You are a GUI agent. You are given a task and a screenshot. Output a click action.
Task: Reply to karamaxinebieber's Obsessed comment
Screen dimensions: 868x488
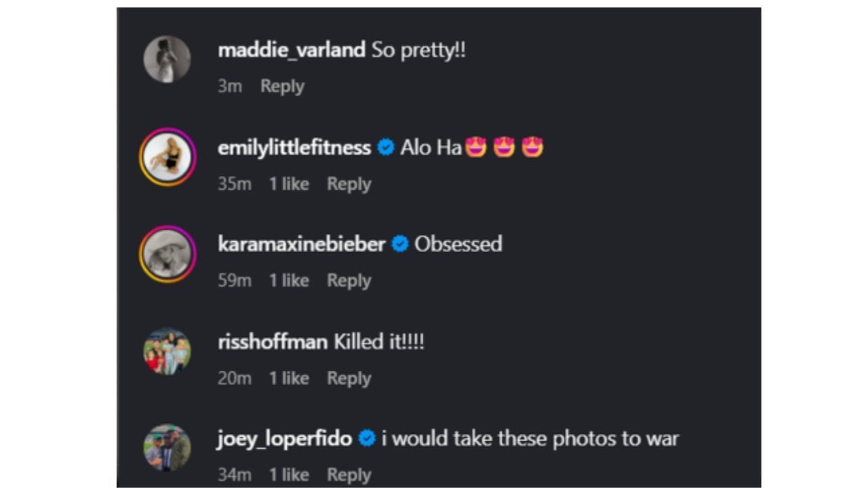pos(349,281)
